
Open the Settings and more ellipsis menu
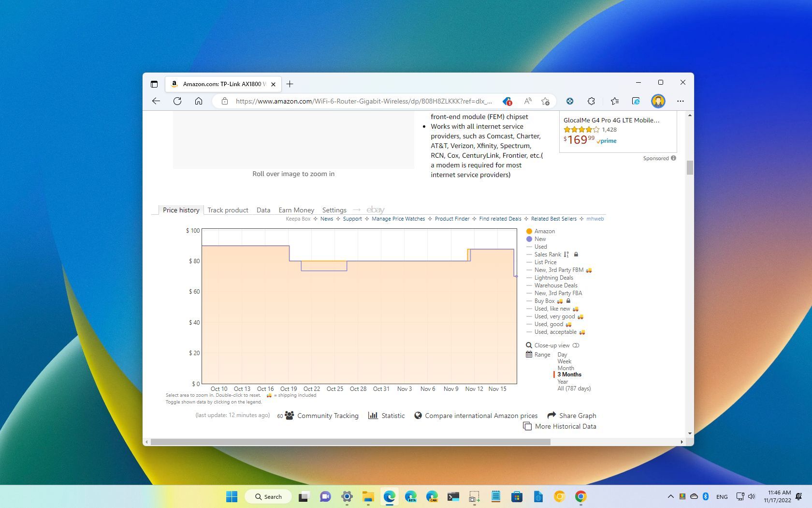[x=681, y=101]
